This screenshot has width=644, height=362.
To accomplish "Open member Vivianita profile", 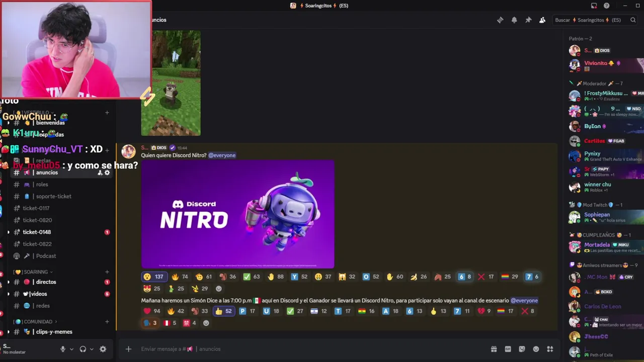I will [x=605, y=66].
